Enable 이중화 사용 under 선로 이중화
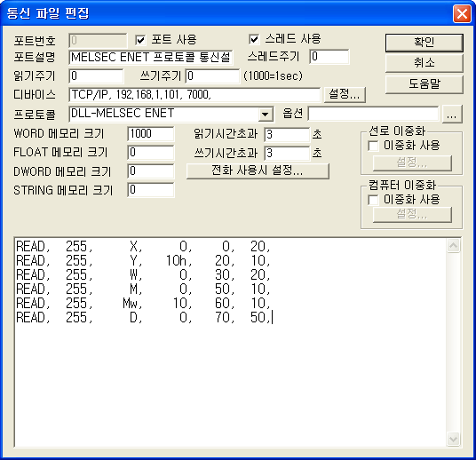The height and width of the screenshot is (460, 476). tap(373, 146)
